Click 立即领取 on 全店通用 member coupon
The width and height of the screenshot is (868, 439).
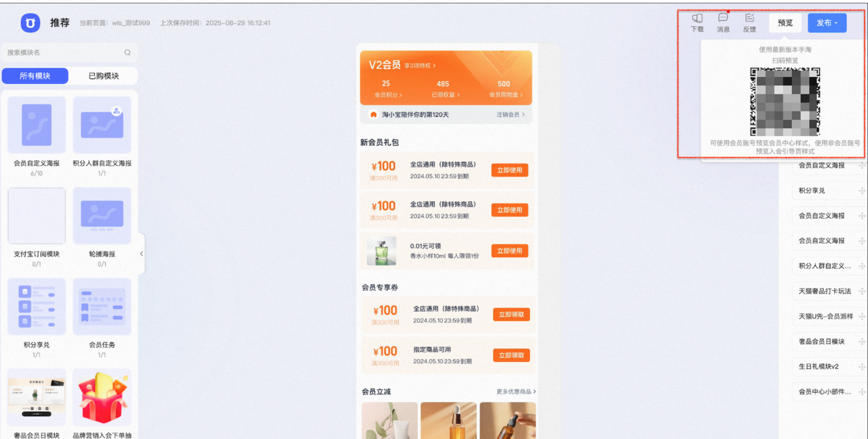(511, 315)
